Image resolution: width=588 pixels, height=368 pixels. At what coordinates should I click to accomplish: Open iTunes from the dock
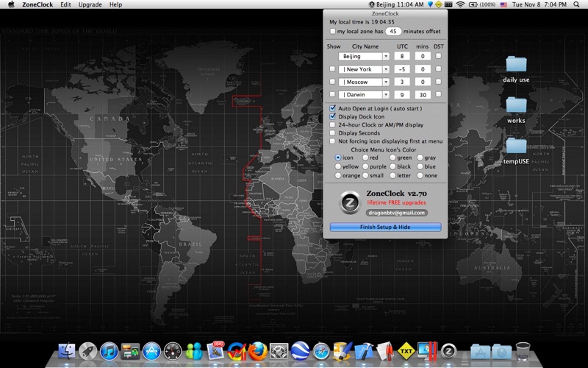click(109, 352)
